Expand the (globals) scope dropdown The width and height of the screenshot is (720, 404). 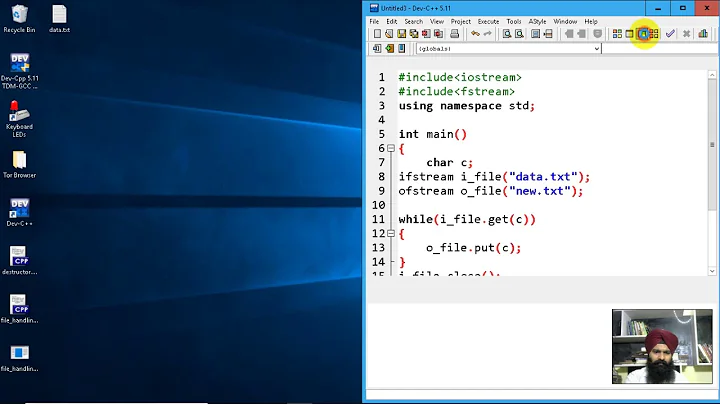tap(596, 48)
